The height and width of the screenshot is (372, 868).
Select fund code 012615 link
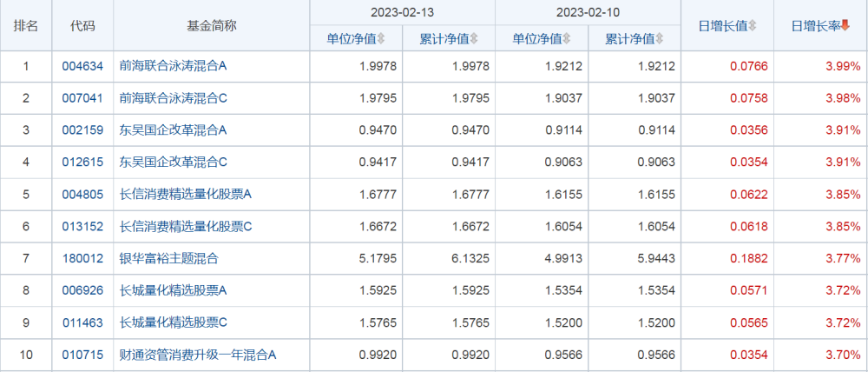point(82,163)
